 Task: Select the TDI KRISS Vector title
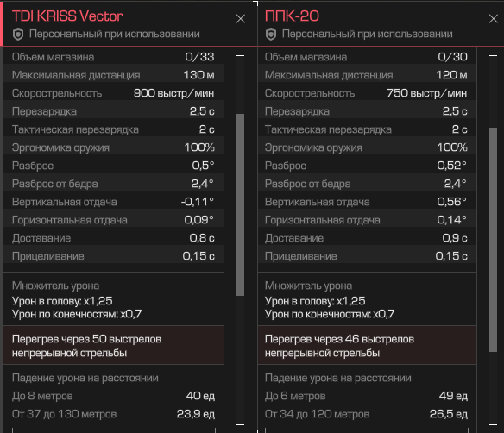(x=67, y=16)
